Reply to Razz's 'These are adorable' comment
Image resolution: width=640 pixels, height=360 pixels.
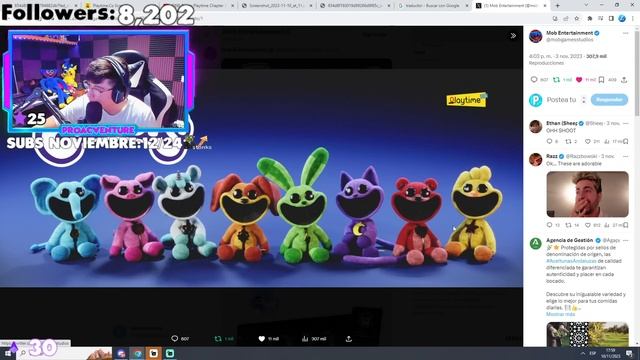tap(549, 225)
